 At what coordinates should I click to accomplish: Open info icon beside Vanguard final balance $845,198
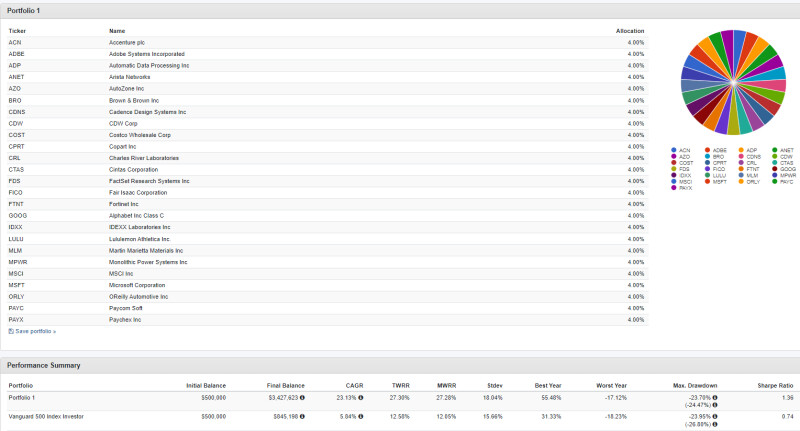pyautogui.click(x=302, y=417)
